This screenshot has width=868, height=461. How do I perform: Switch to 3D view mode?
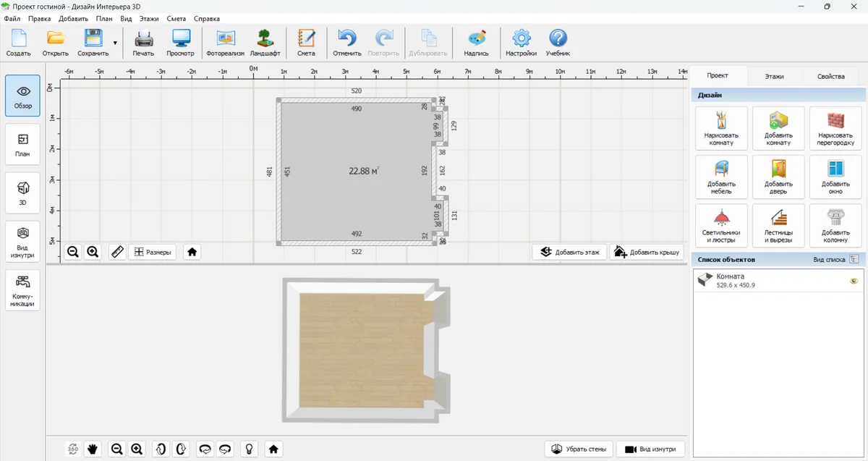(x=23, y=193)
